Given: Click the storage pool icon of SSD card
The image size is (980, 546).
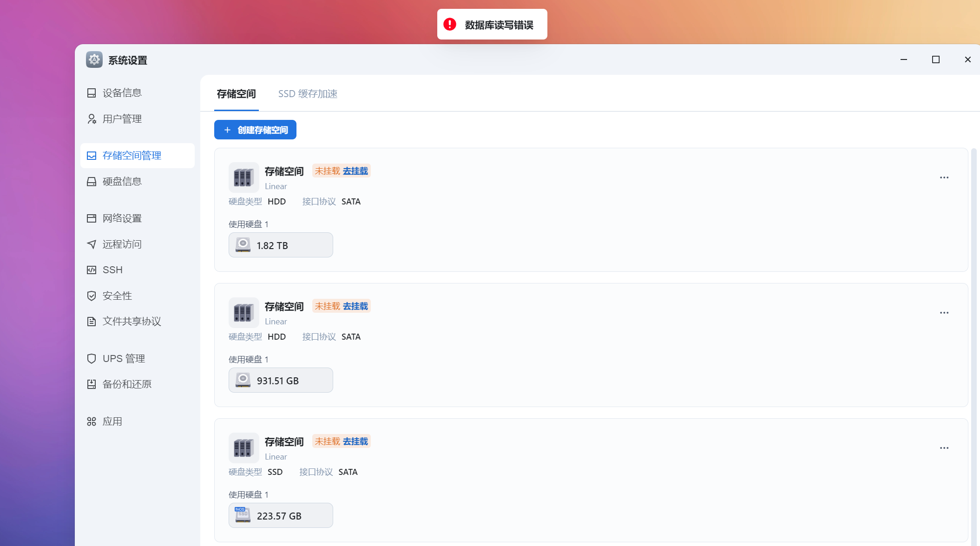Looking at the screenshot, I should pyautogui.click(x=243, y=448).
